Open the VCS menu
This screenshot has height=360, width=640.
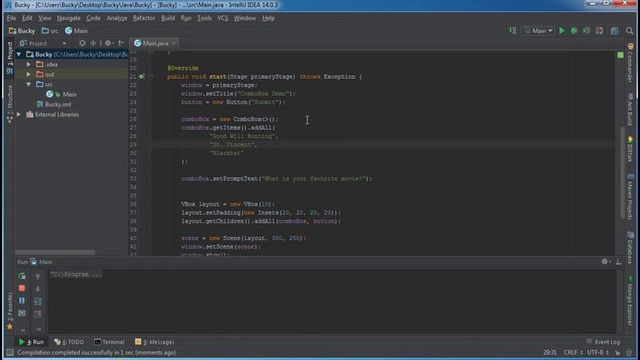[x=222, y=18]
